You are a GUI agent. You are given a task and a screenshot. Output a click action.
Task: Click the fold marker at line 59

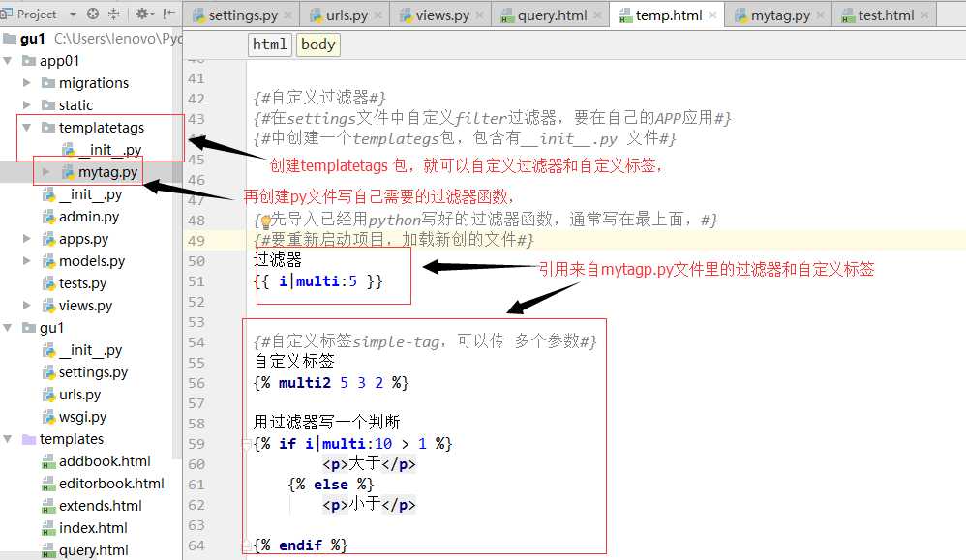coord(246,444)
